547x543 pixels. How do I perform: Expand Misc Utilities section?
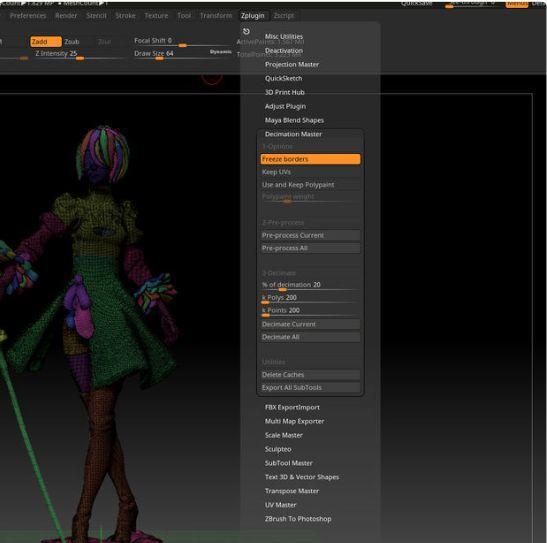point(284,36)
